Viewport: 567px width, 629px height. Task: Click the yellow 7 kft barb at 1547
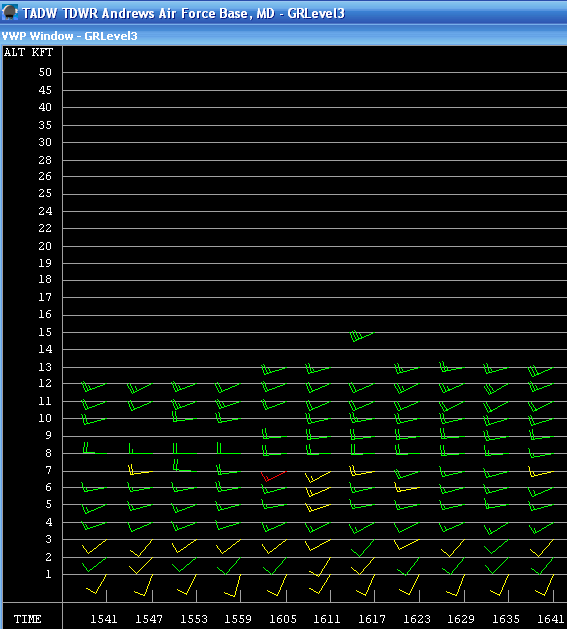click(140, 470)
